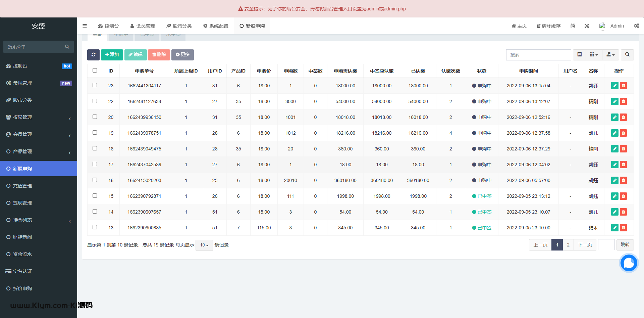Image resolution: width=644 pixels, height=318 pixels.
Task: Open the 会员管理 top navigation tab
Action: [143, 26]
